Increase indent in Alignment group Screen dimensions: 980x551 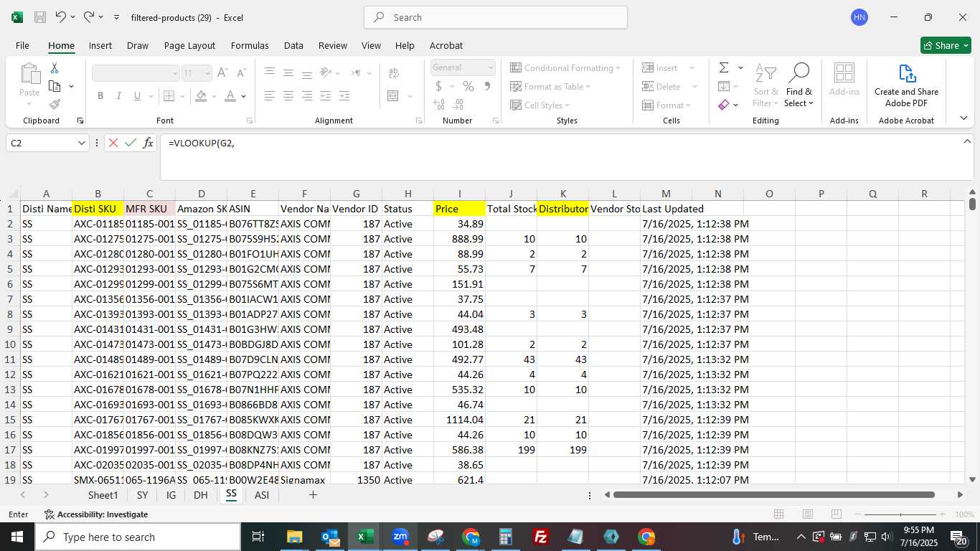tap(344, 96)
